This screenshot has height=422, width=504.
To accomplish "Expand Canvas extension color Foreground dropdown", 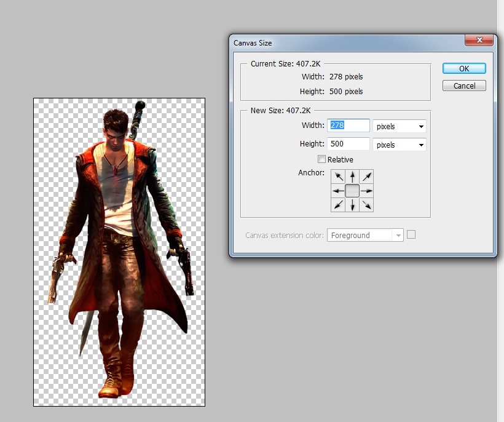I will pyautogui.click(x=365, y=235).
